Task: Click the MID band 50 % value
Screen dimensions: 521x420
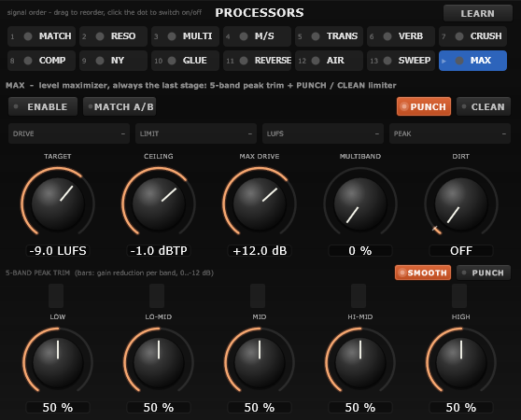Action: tap(260, 407)
